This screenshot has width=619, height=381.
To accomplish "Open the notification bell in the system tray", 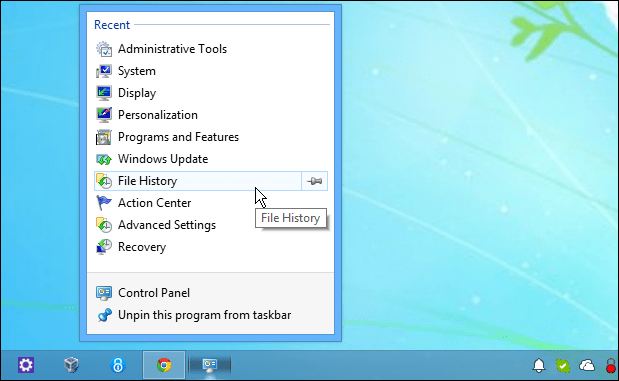I will (x=539, y=366).
